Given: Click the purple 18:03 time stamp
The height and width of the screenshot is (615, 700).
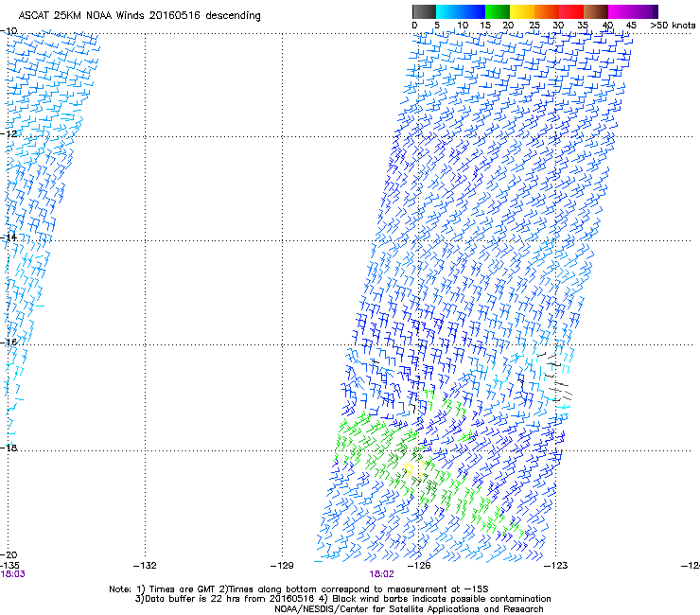Looking at the screenshot, I should point(12,574).
